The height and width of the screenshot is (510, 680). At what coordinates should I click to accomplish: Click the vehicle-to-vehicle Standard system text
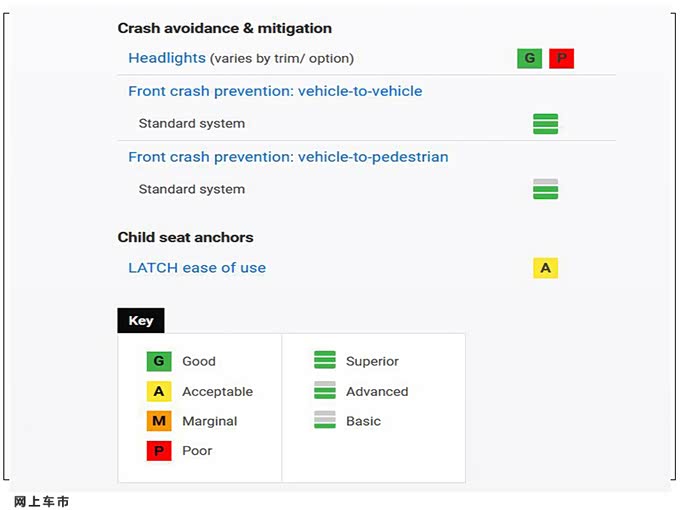pos(191,124)
